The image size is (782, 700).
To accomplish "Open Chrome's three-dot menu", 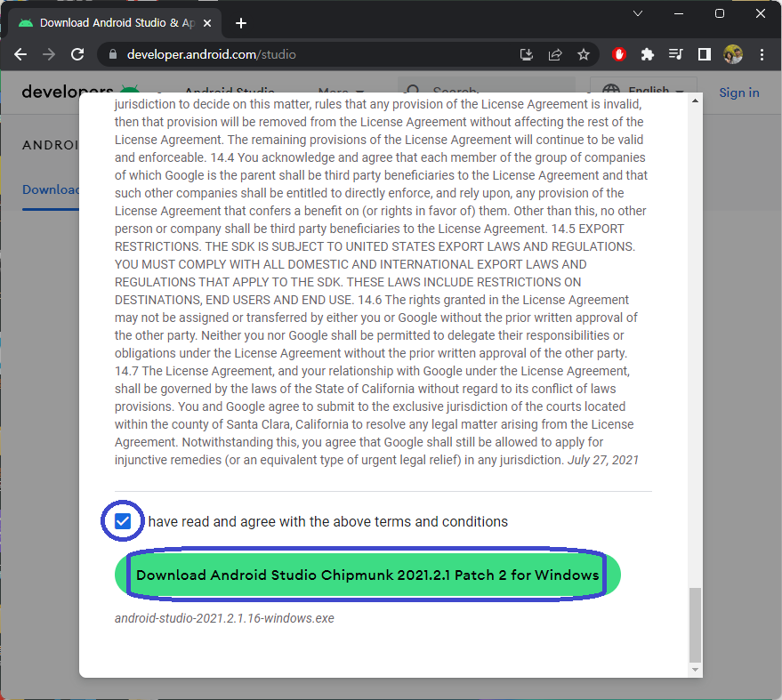I will [762, 54].
